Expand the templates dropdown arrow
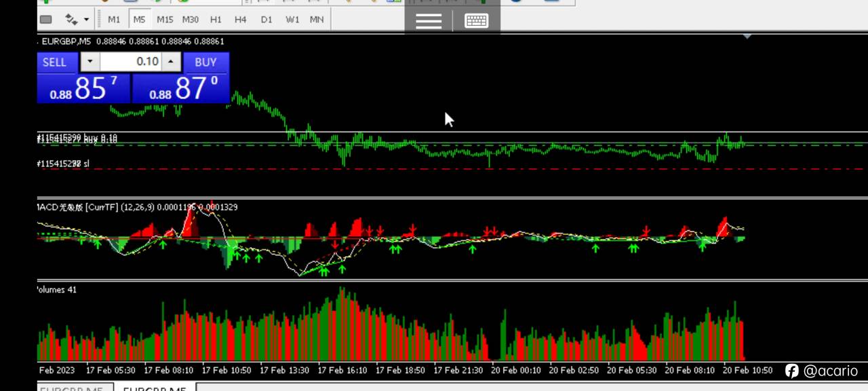Image resolution: width=868 pixels, height=391 pixels. [86, 20]
